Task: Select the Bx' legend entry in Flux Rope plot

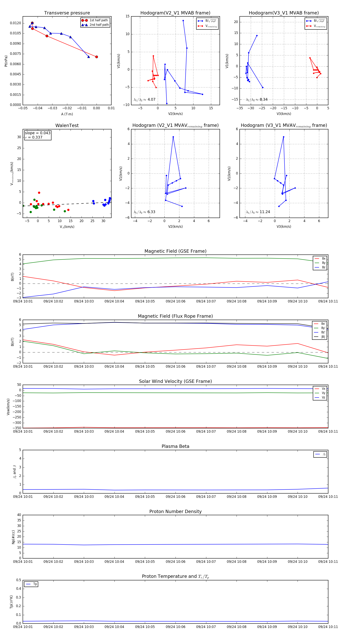Action: pyautogui.click(x=320, y=324)
